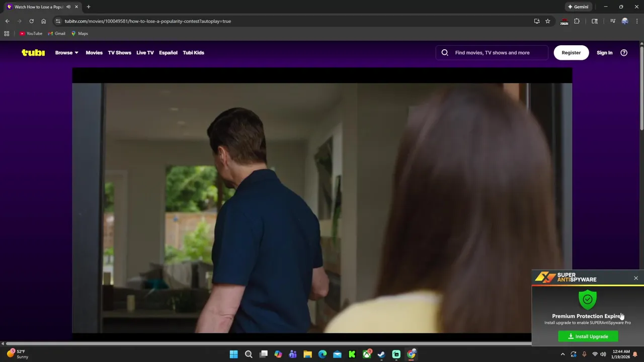The image size is (644, 362).
Task: Go back to the previous browser page
Action: pos(7,21)
